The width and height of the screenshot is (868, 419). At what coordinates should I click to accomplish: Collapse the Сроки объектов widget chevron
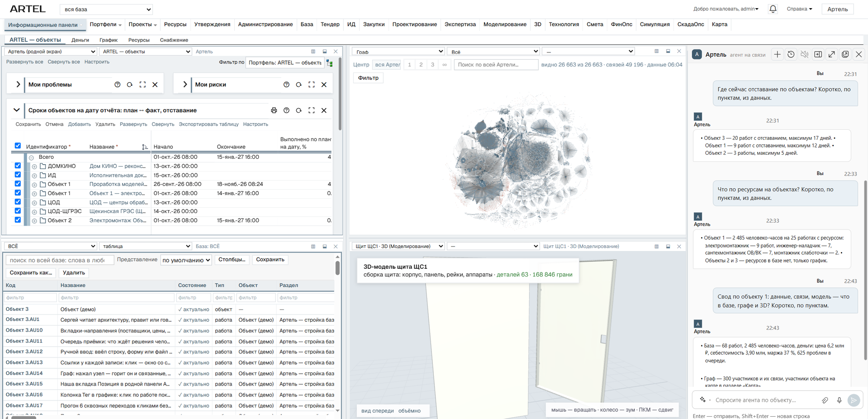tap(17, 110)
